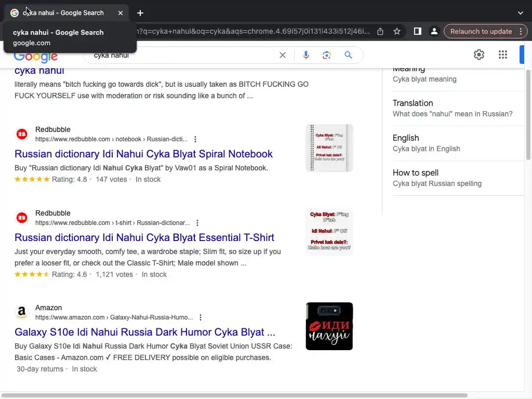
Task: Click the horizontal scrollbar at page bottom
Action: pos(234,395)
